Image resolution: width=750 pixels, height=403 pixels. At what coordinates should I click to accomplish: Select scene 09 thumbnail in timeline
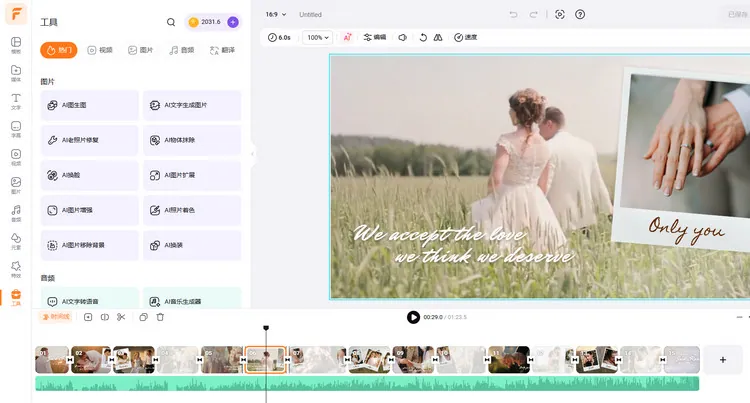click(413, 360)
